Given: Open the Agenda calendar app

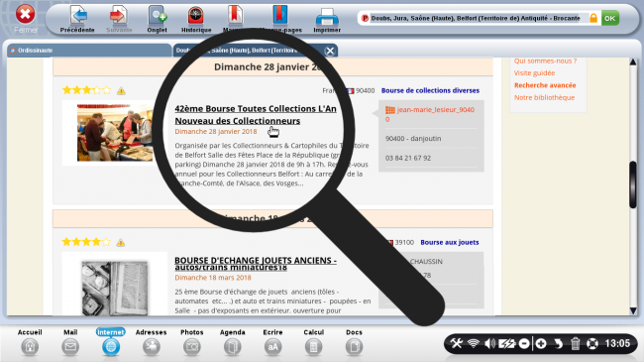Looking at the screenshot, I should tap(233, 342).
